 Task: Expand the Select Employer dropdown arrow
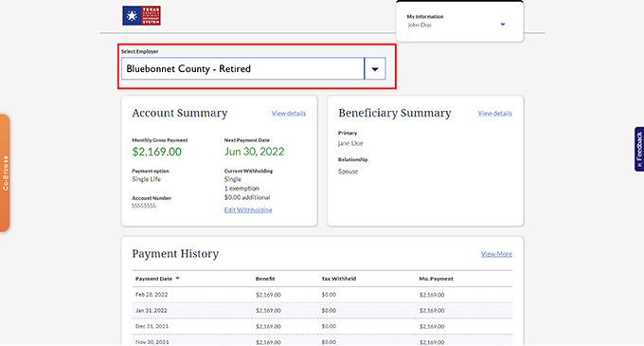pyautogui.click(x=375, y=68)
